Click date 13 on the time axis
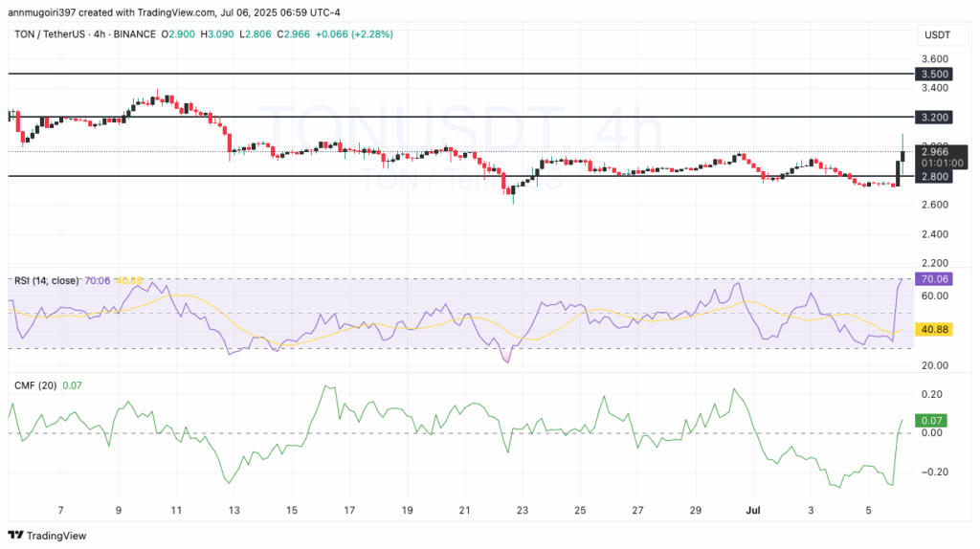 pyautogui.click(x=234, y=511)
